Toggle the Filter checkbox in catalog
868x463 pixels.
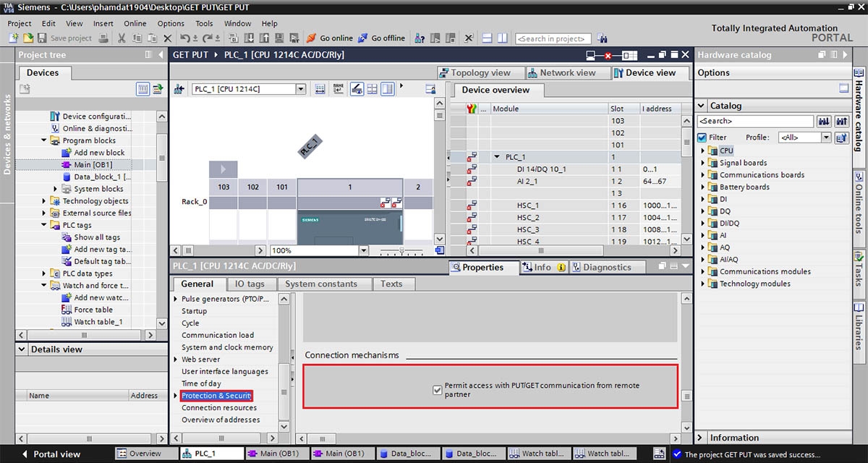(702, 137)
